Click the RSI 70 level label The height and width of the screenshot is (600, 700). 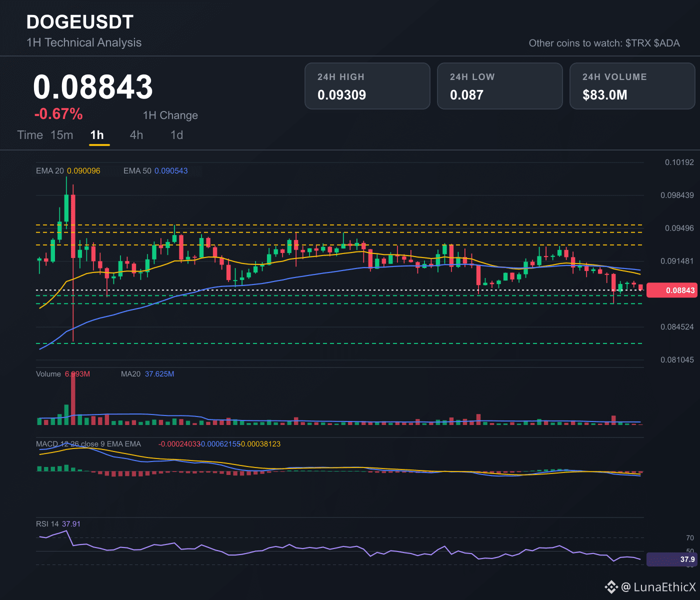[690, 538]
